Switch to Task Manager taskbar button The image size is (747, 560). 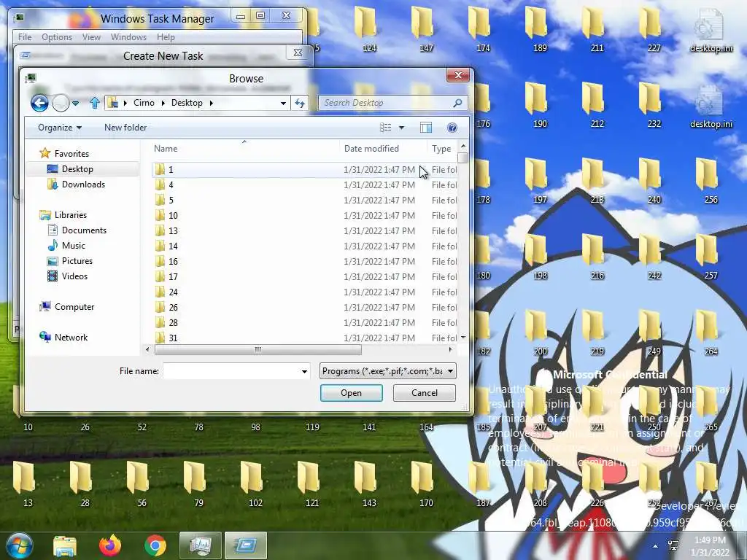(x=200, y=545)
